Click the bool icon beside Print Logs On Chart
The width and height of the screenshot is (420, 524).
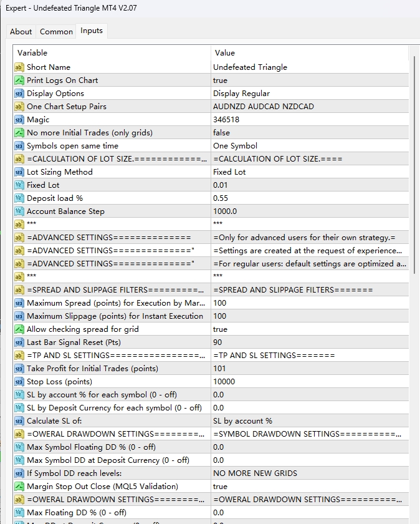pyautogui.click(x=19, y=80)
